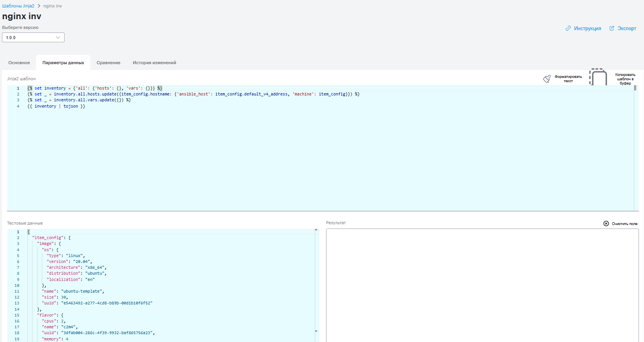
Task: Click the "version": "20.04" line
Action: click(x=69, y=261)
